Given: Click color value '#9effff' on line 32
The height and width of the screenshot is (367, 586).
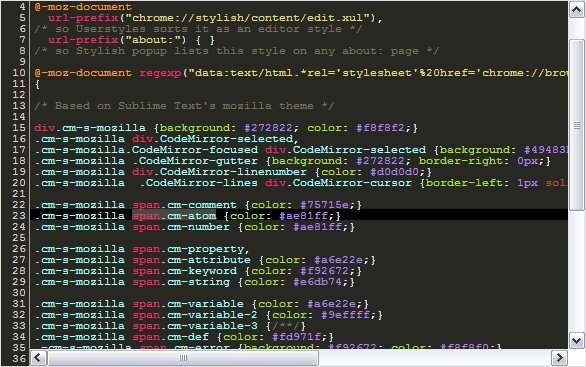Looking at the screenshot, I should coord(345,315).
